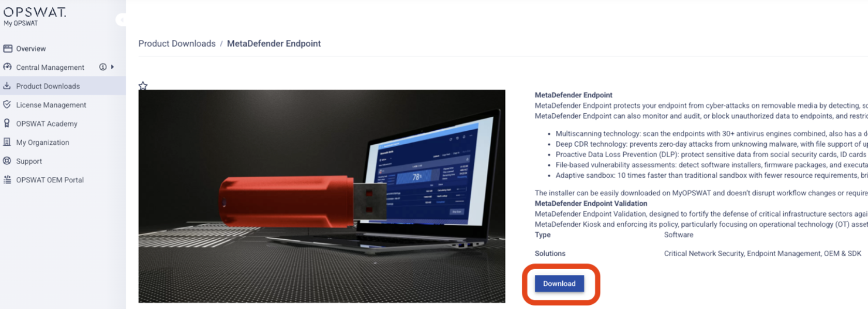
Task: Collapse the sidebar with the toggle handle
Action: tap(121, 20)
